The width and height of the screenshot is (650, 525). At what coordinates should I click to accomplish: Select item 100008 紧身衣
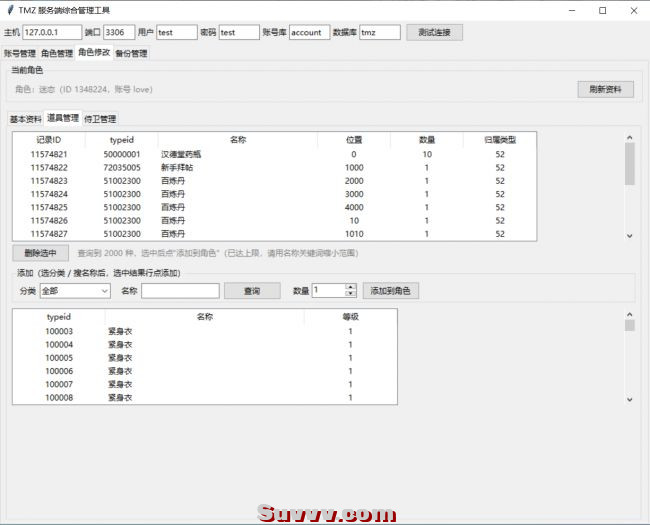(205, 398)
